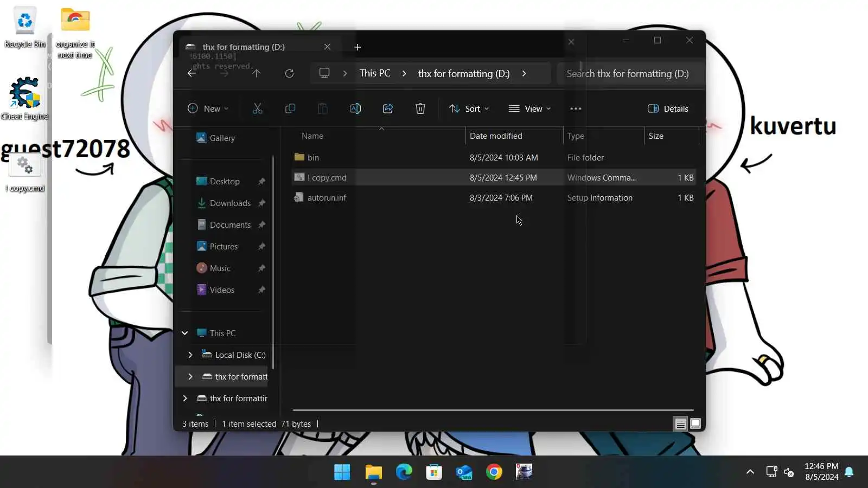
Task: Open the notification bell in the tray
Action: (x=850, y=472)
